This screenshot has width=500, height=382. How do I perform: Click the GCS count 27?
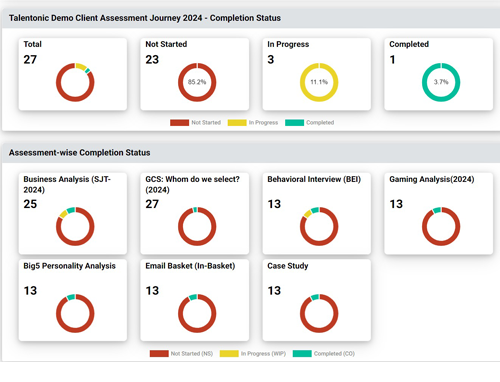coord(152,204)
